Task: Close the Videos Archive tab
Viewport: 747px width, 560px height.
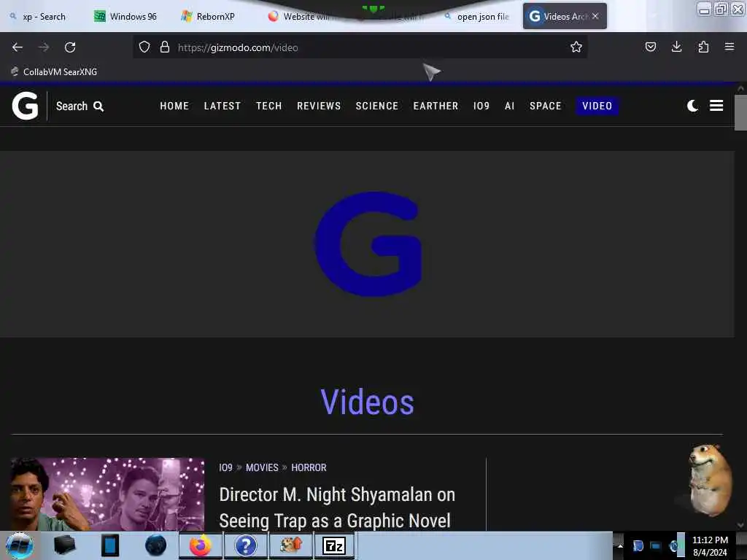Action: click(595, 16)
